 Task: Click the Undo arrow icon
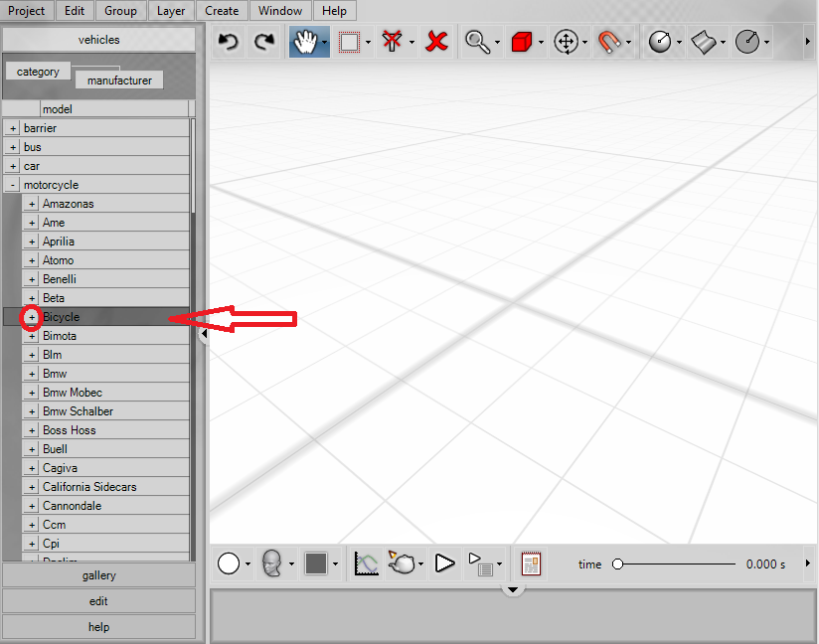[229, 42]
